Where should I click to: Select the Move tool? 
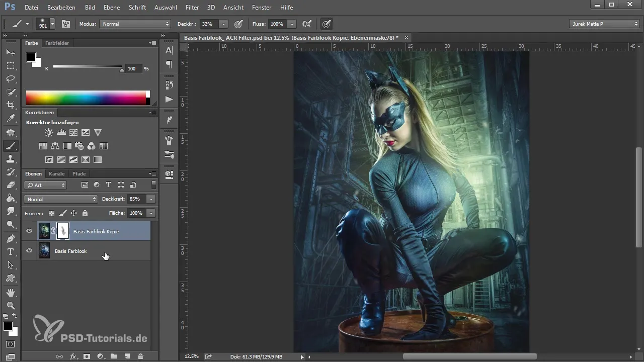click(x=11, y=52)
